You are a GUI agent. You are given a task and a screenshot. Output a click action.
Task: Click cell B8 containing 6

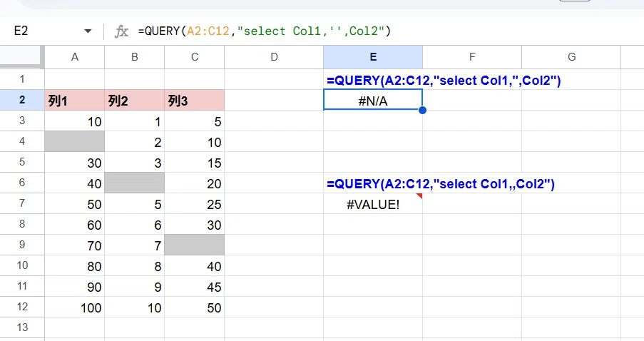(x=135, y=224)
